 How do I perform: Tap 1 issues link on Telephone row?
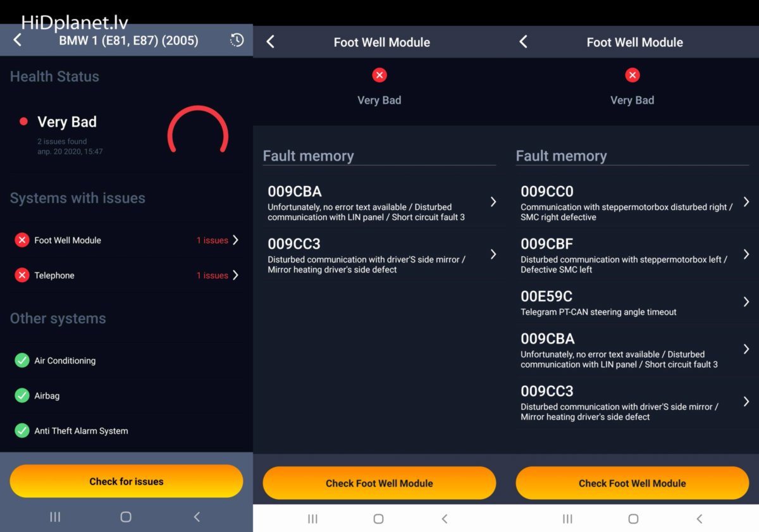212,275
